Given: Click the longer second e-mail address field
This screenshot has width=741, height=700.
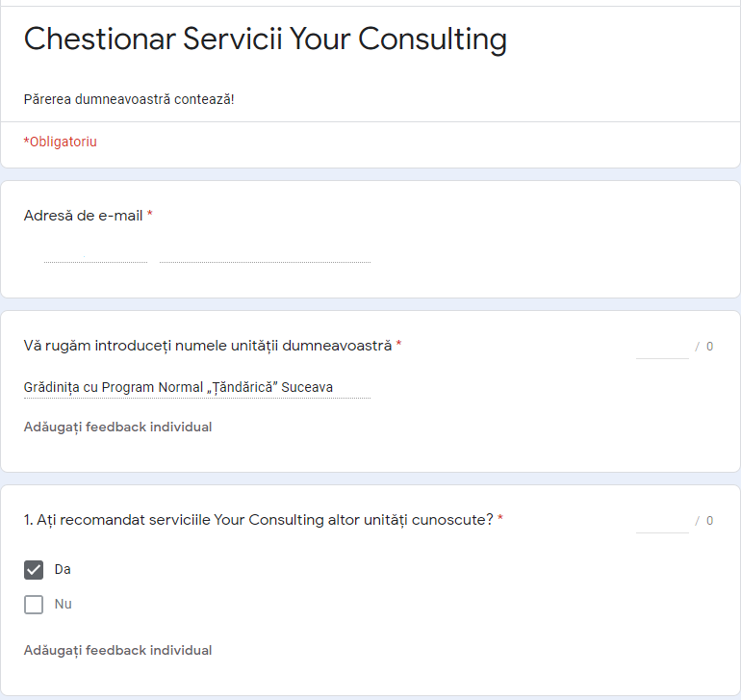Looking at the screenshot, I should [265, 251].
